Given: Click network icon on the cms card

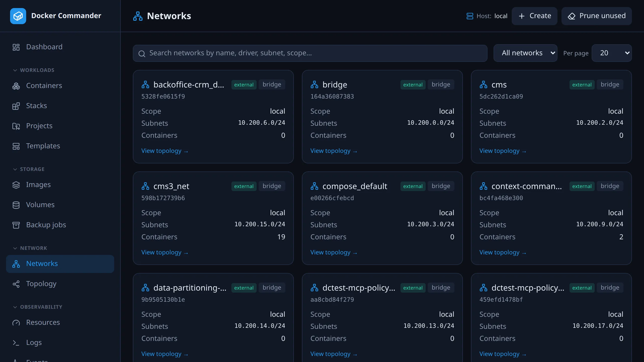Looking at the screenshot, I should coord(483,85).
